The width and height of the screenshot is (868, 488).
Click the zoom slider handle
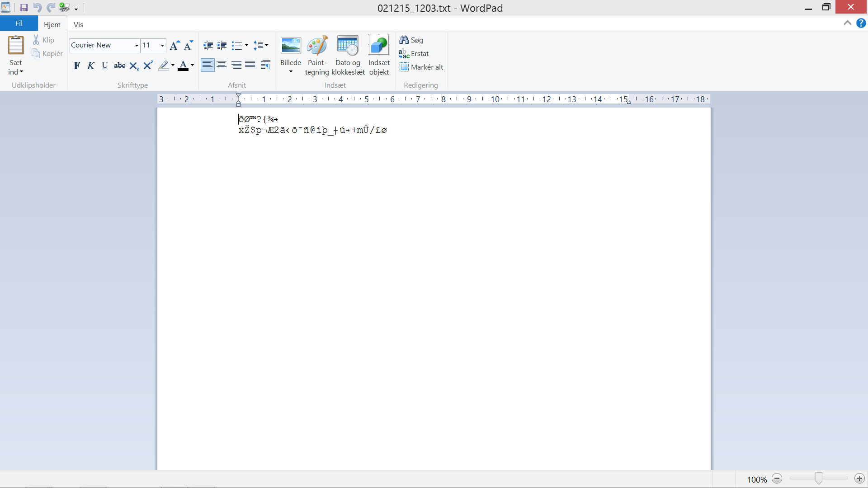(819, 479)
